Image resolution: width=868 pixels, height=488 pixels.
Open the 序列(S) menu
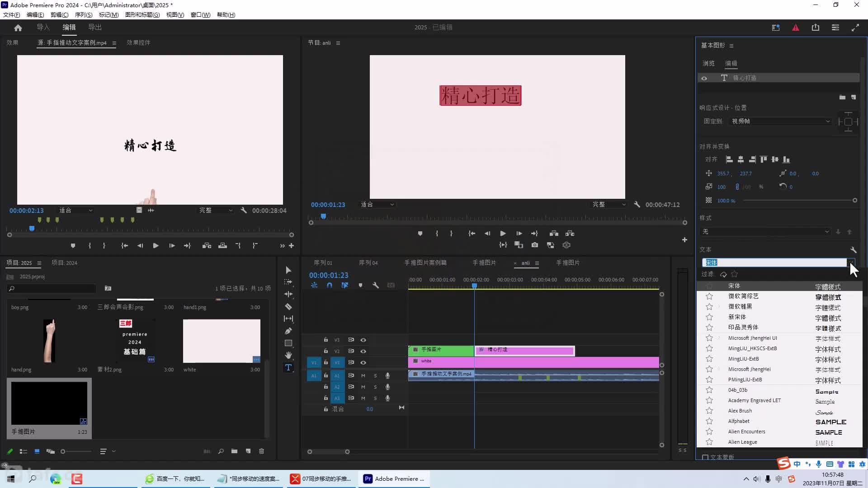pyautogui.click(x=84, y=14)
